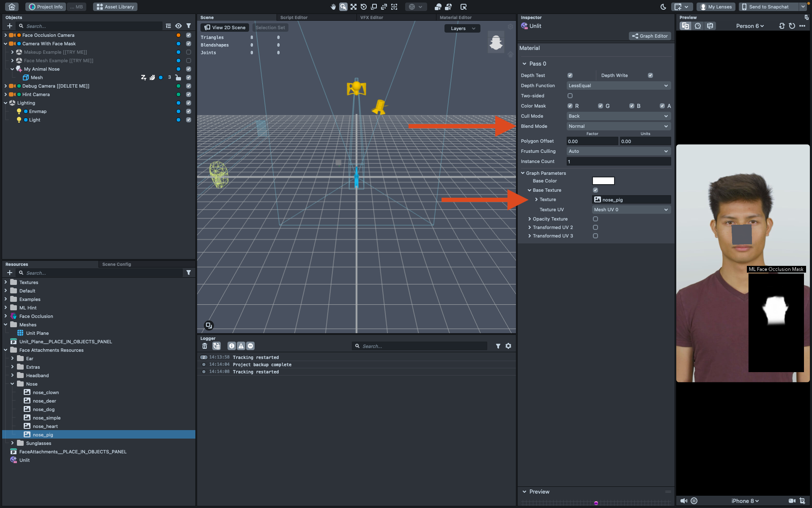Image resolution: width=812 pixels, height=508 pixels.
Task: Switch to the Script Editor tab
Action: click(294, 17)
